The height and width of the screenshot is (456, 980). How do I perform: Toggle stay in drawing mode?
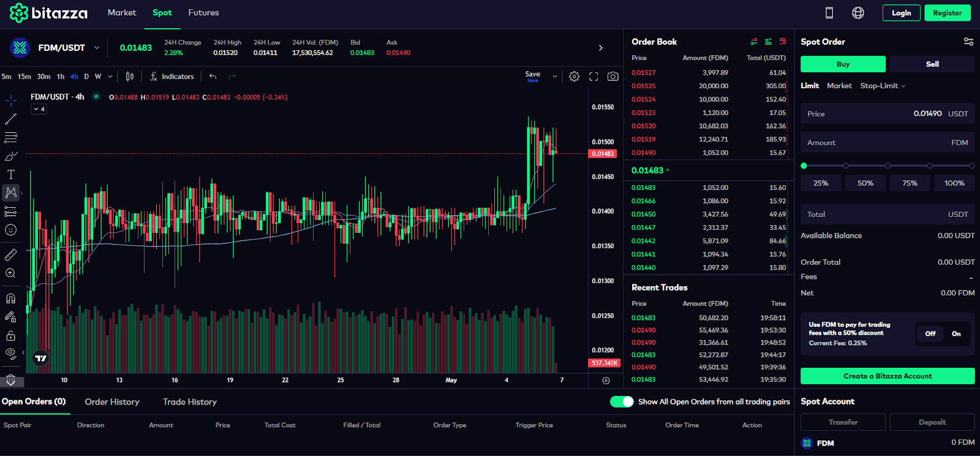pos(11,317)
